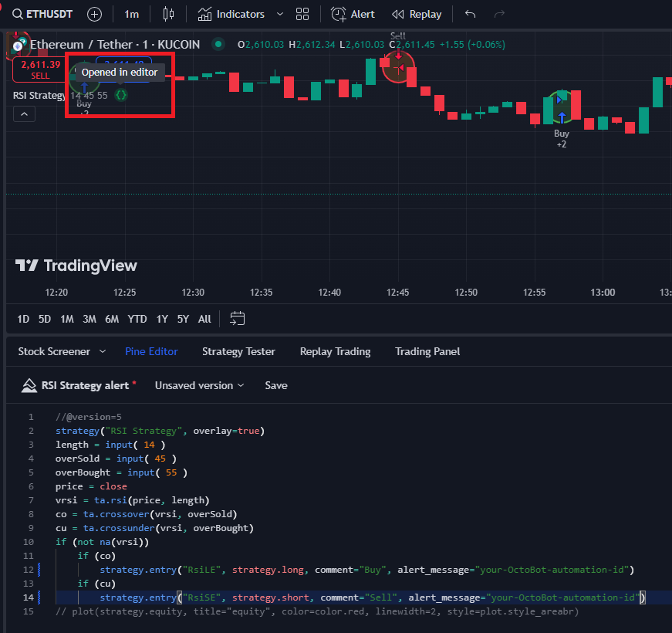Click the price change +1.55 (+0.06%) value
Image resolution: width=672 pixels, height=633 pixels.
[472, 45]
